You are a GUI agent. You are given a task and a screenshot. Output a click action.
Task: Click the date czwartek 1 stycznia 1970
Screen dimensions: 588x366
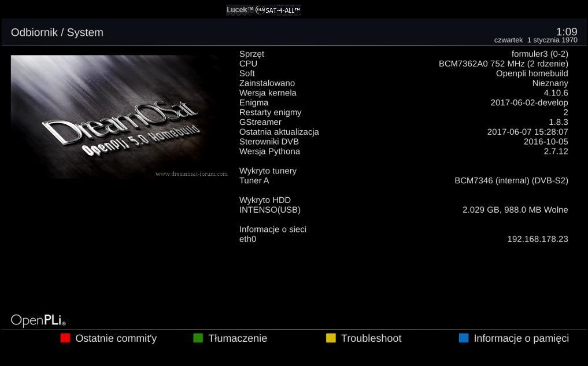pyautogui.click(x=535, y=40)
